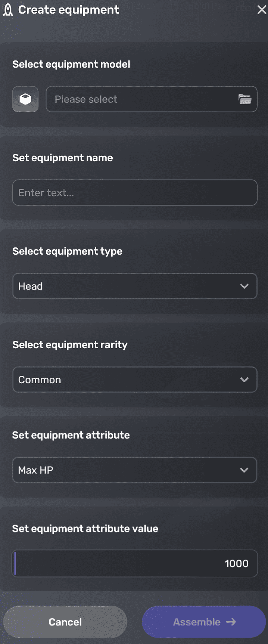Screen dimensions: 268x644
Task: Click the rocket logo icon in the header
Action: click(x=7, y=9)
